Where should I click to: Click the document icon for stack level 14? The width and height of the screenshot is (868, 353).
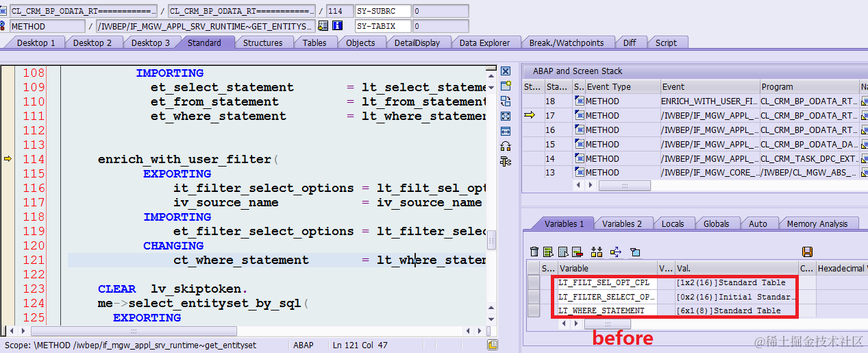click(x=579, y=159)
